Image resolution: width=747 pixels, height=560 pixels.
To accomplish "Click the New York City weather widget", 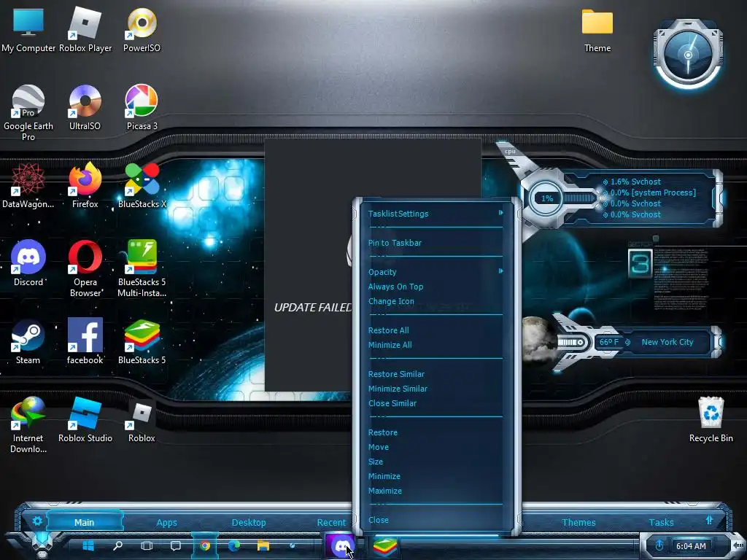I will click(x=667, y=343).
